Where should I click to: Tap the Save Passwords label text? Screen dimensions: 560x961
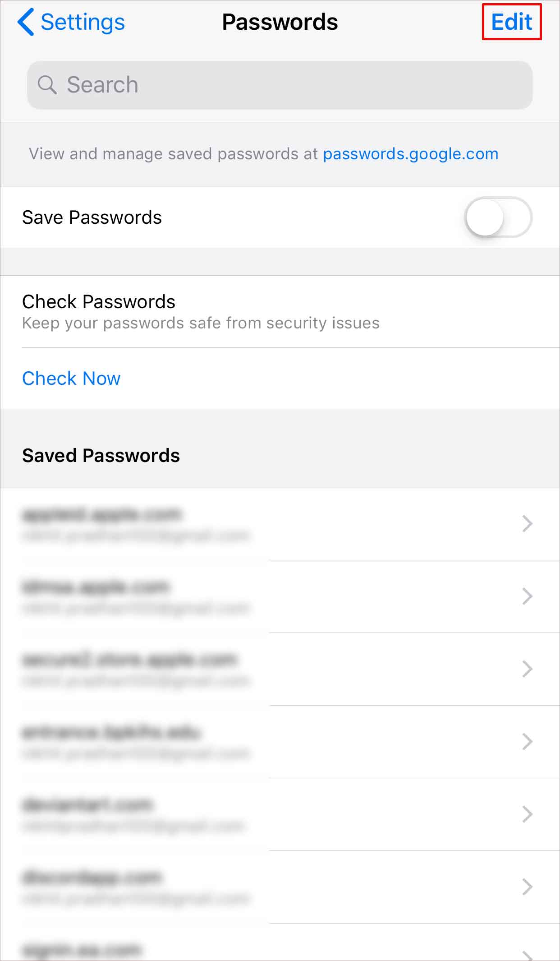coord(92,217)
